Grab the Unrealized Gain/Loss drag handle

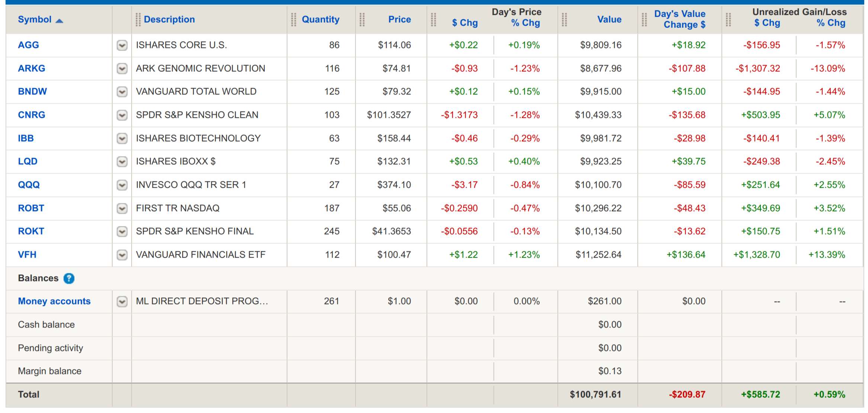point(728,20)
